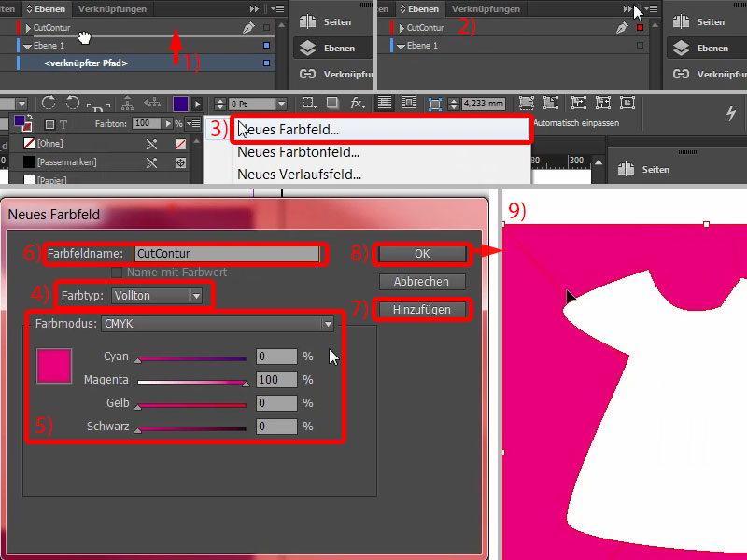Open the Farbmodus CMYK dropdown

[218, 324]
